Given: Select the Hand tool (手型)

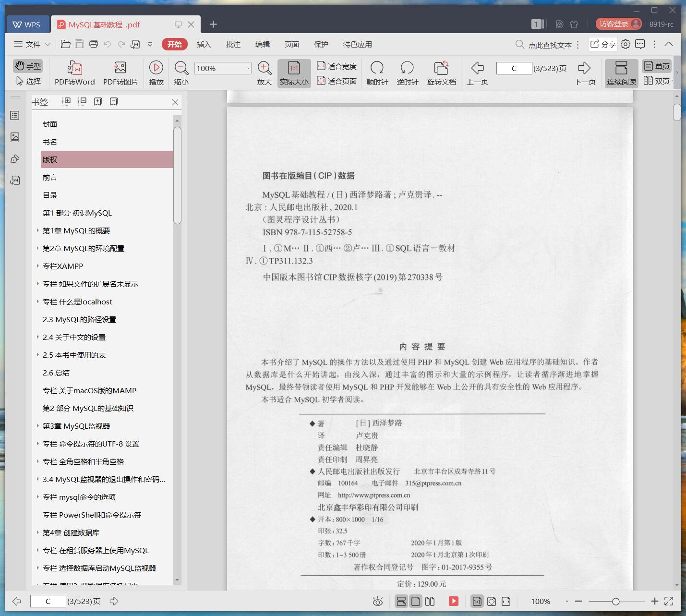Looking at the screenshot, I should pyautogui.click(x=28, y=66).
